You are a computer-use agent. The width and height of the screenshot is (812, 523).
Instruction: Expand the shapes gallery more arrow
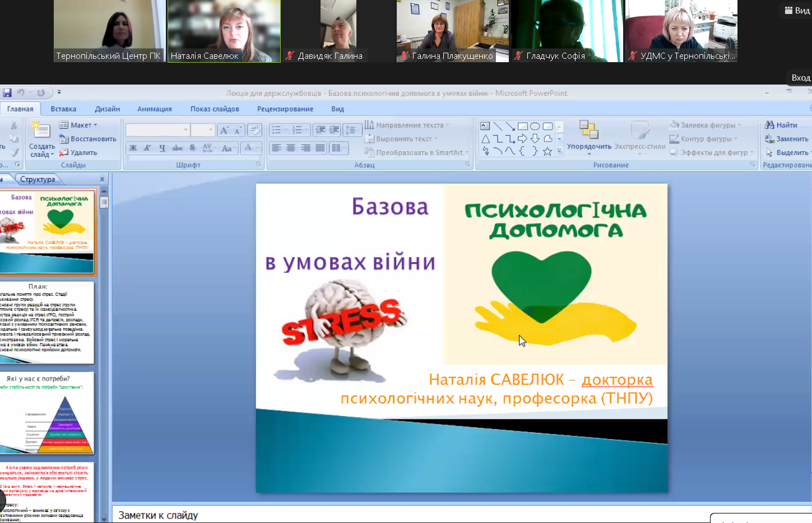pos(559,151)
